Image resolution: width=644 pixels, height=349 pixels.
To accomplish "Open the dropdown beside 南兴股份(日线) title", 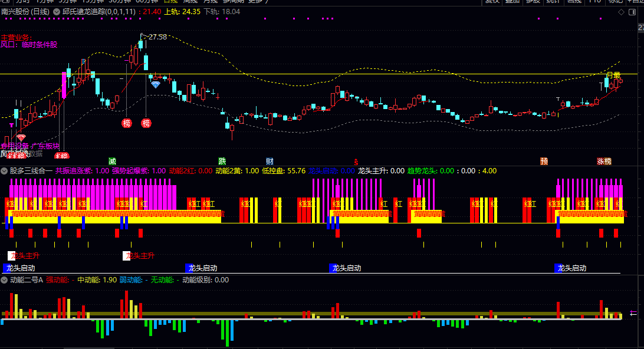I will [56, 12].
